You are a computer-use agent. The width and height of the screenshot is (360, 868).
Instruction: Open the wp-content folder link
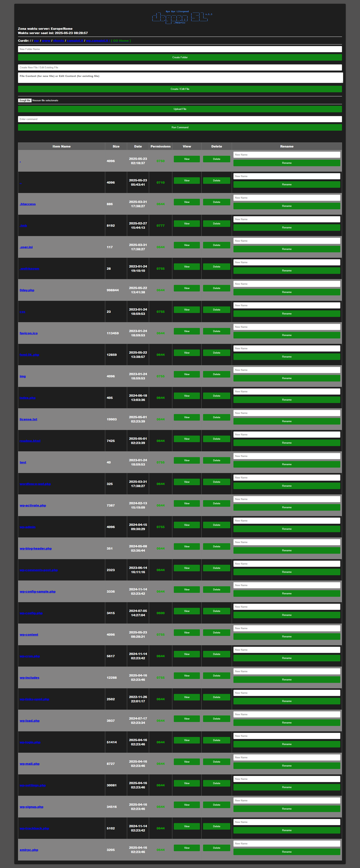pyautogui.click(x=29, y=635)
